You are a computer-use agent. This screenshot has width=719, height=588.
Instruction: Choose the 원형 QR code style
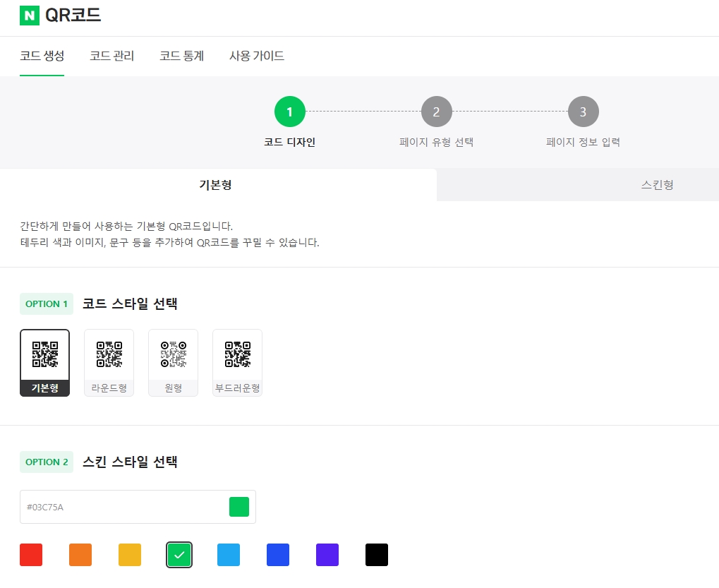click(174, 363)
